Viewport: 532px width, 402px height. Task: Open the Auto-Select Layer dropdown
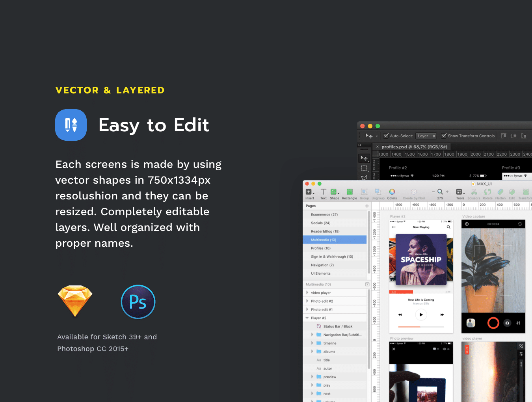click(x=427, y=136)
